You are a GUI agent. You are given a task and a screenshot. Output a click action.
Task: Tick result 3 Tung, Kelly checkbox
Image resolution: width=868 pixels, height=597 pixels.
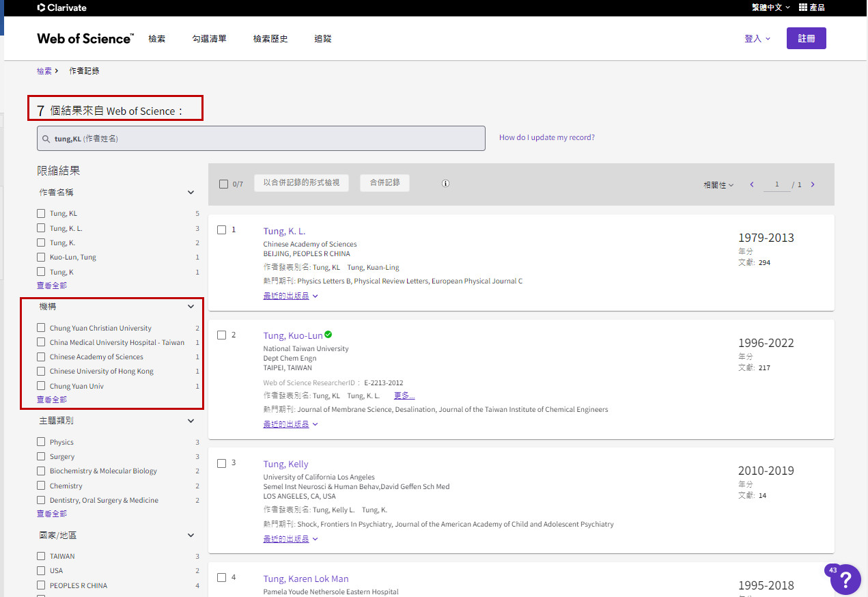pos(221,463)
